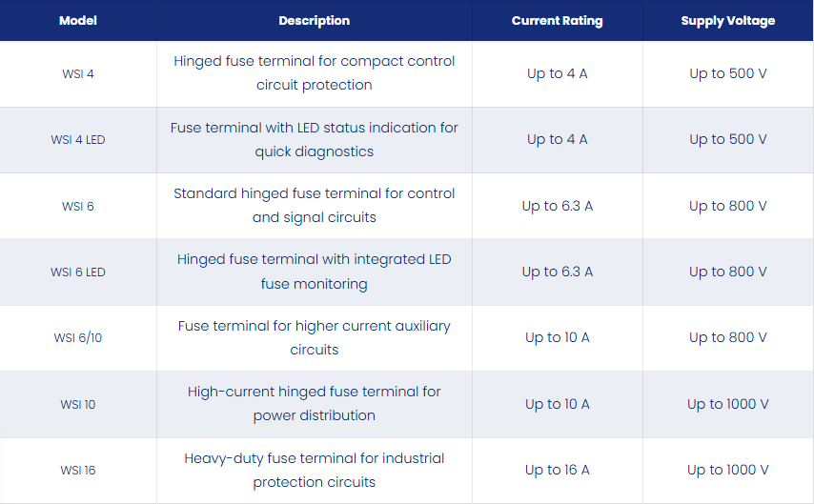The image size is (814, 504).
Task: Click the 'Up to 16 A' cell
Action: 557,471
